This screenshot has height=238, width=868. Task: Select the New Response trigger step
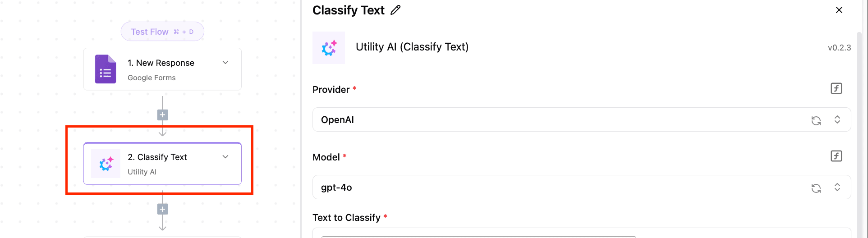tap(162, 69)
